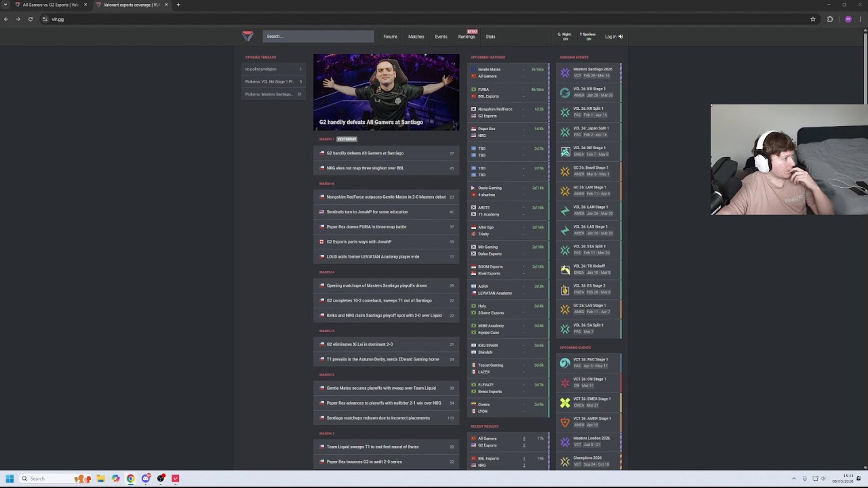Open the tab search dropdown arrow

[6, 5]
